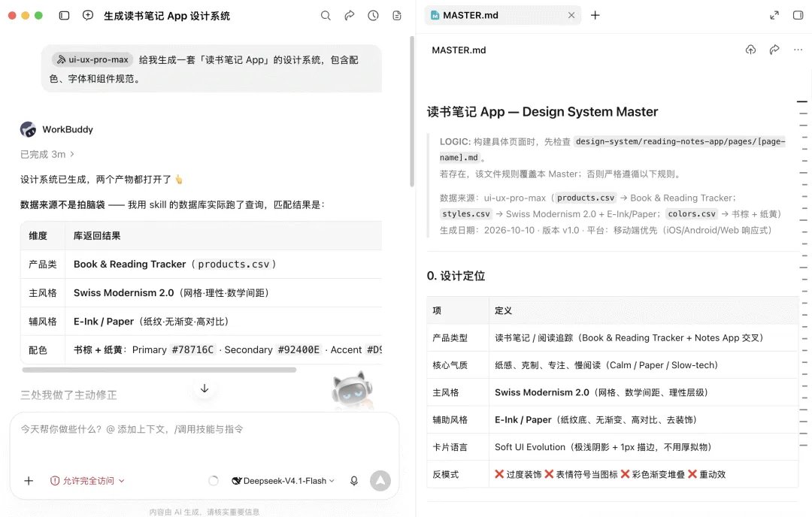Open the artifacts document icon in chat header
The image size is (812, 517).
point(397,16)
